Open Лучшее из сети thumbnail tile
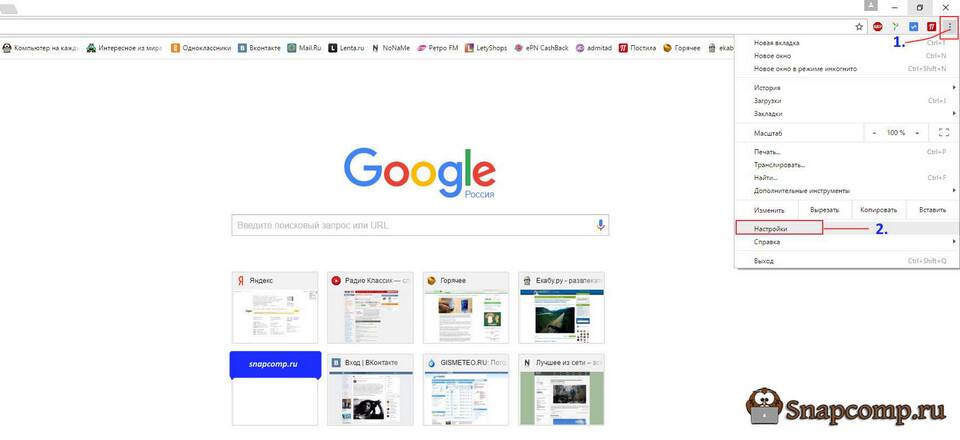960x440 pixels. pyautogui.click(x=561, y=390)
